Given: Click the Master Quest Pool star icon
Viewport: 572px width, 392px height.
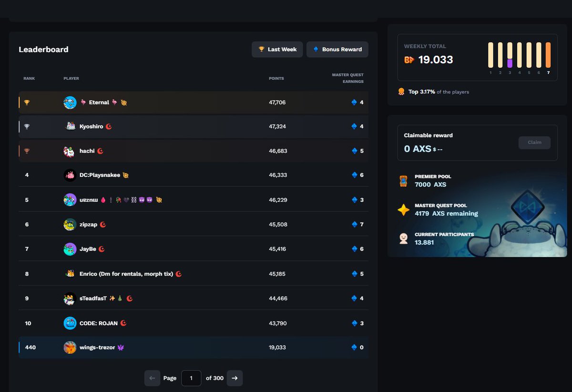Looking at the screenshot, I should click(x=404, y=210).
